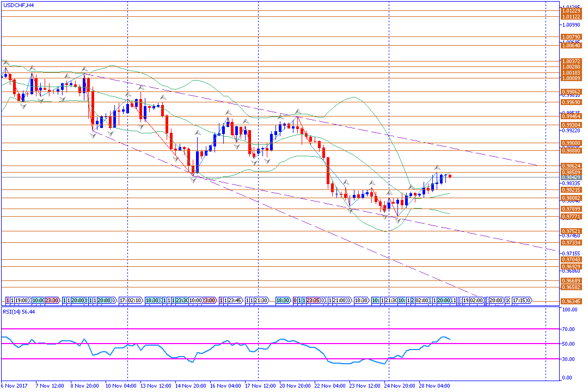
Task: Click the 1.00640 price level label
Action: [x=571, y=46]
